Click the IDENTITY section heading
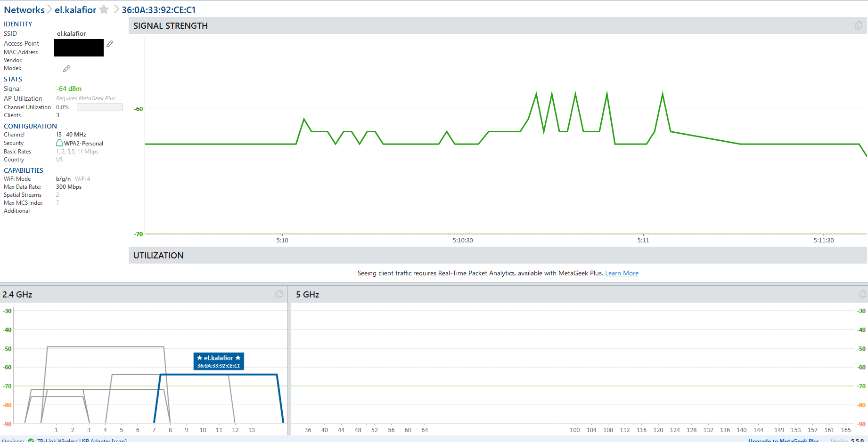This screenshot has height=442, width=868. [18, 24]
